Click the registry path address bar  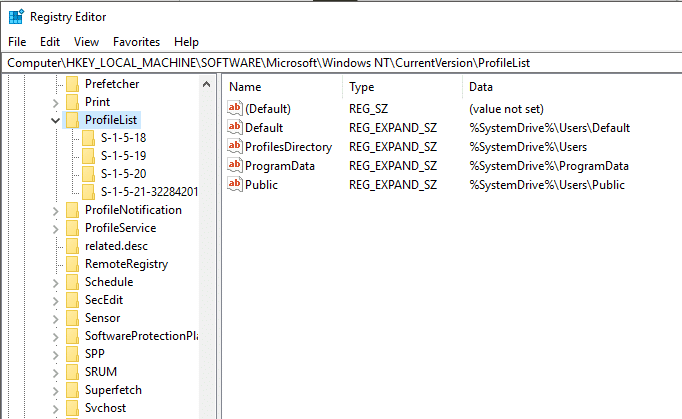(340, 63)
